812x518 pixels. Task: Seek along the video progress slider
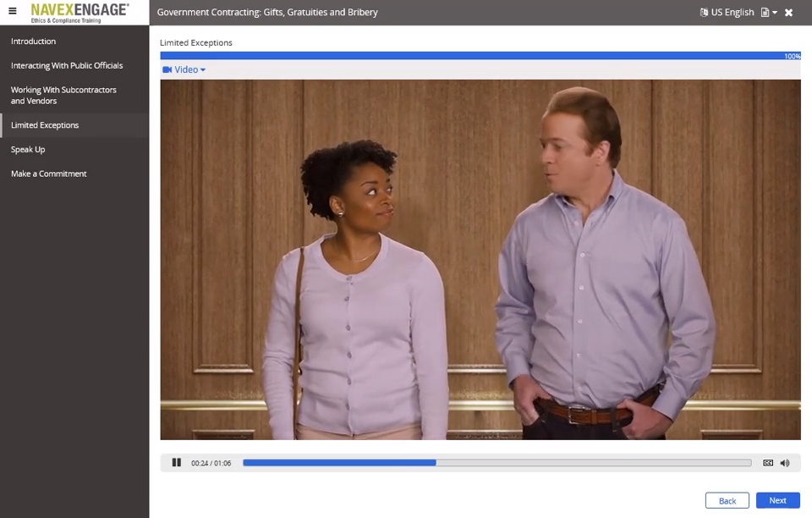[497, 463]
